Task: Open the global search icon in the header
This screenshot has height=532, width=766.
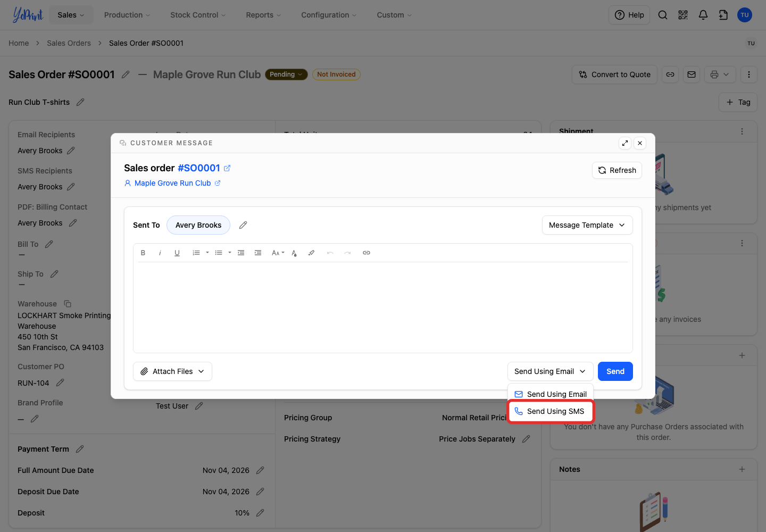Action: coord(663,15)
